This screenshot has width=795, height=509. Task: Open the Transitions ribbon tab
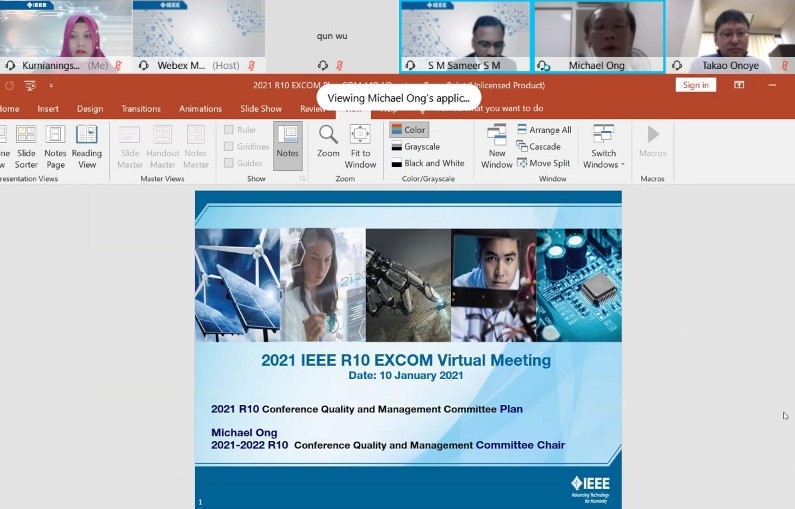(x=141, y=108)
